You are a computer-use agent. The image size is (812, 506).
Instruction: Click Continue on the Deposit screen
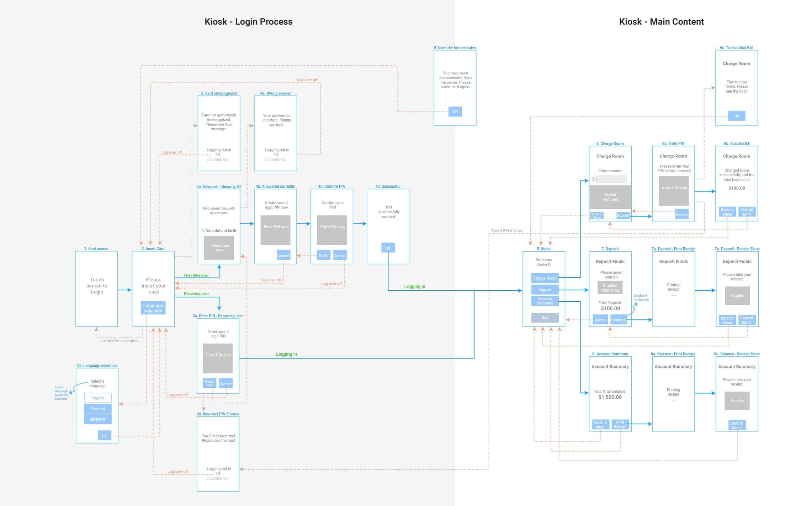(619, 320)
